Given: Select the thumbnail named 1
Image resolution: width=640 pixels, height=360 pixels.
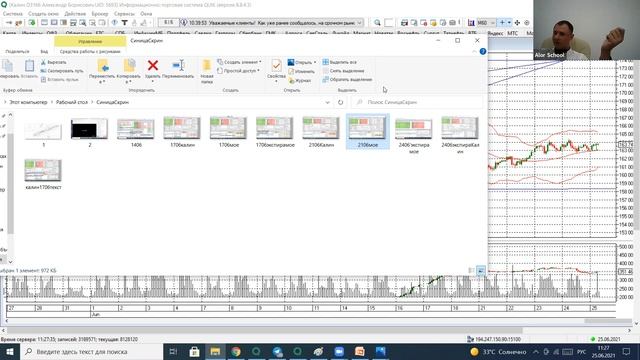Looking at the screenshot, I should tap(43, 132).
